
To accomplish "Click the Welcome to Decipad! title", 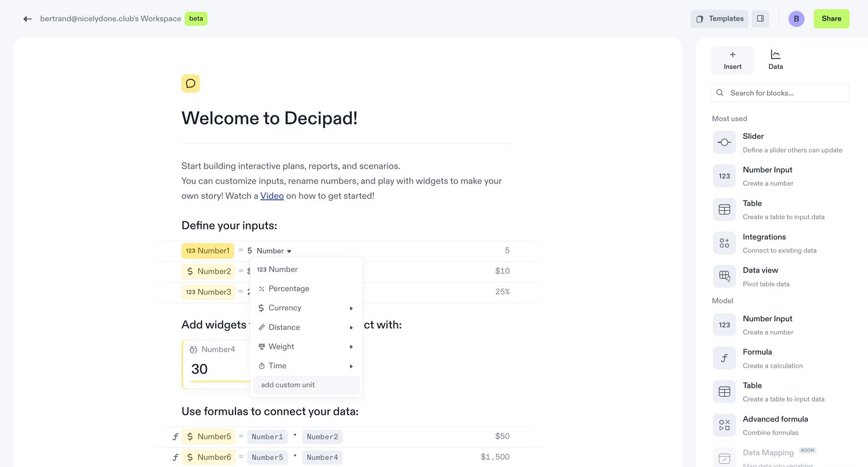I will tap(269, 118).
